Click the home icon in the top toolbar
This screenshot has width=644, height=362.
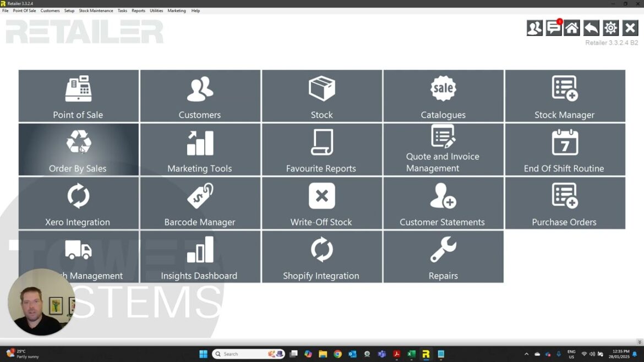(571, 28)
